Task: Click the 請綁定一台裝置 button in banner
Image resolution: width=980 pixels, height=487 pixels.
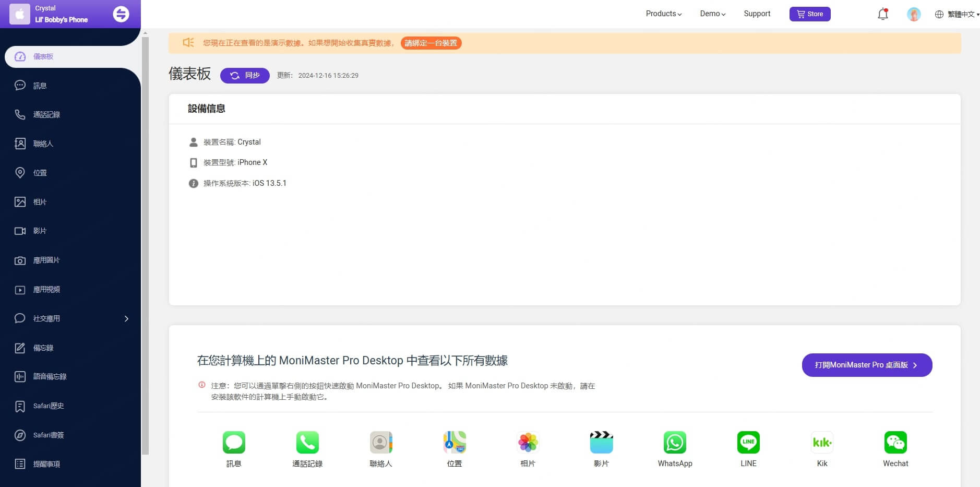Action: (x=431, y=43)
